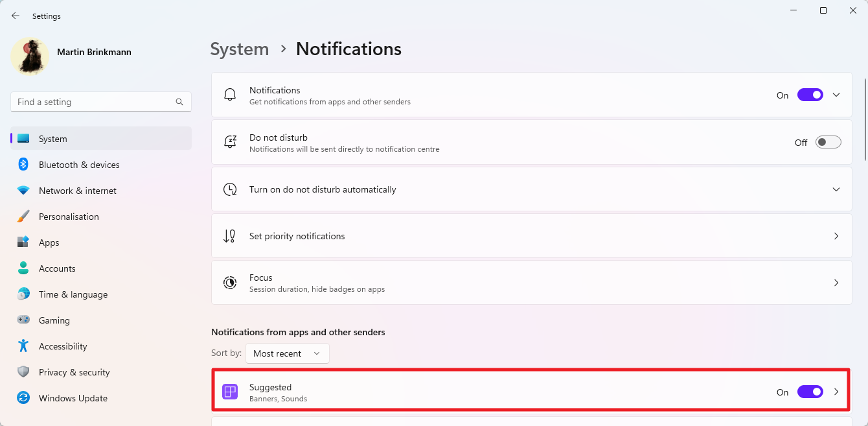Click the System breadcrumb link
This screenshot has width=868, height=426.
(x=240, y=49)
